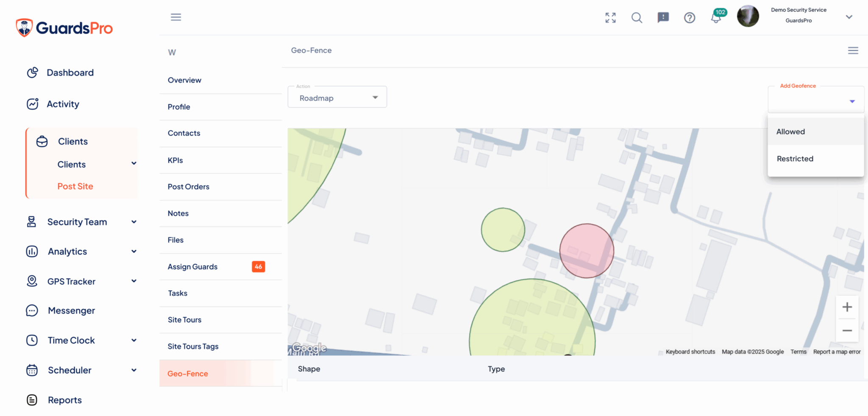The image size is (868, 416).
Task: Zoom out on the map
Action: 847,330
